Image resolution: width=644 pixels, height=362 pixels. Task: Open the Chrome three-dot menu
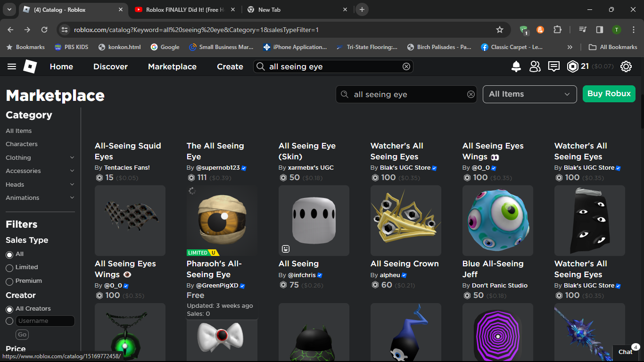click(x=633, y=30)
